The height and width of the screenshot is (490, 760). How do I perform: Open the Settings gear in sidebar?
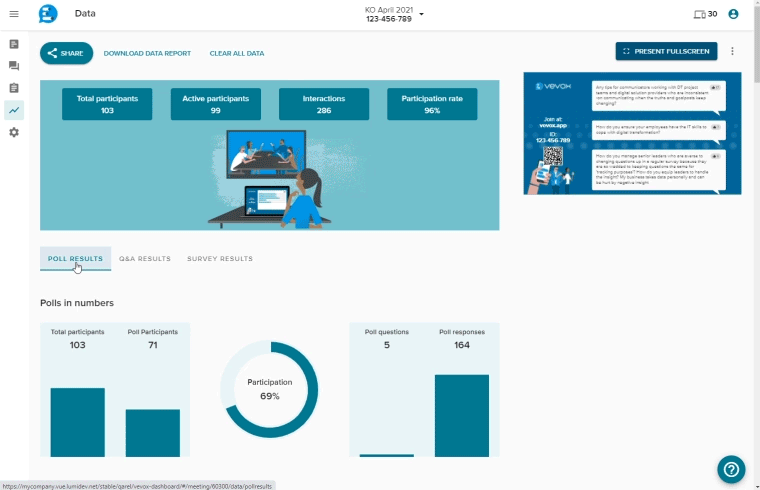(14, 132)
